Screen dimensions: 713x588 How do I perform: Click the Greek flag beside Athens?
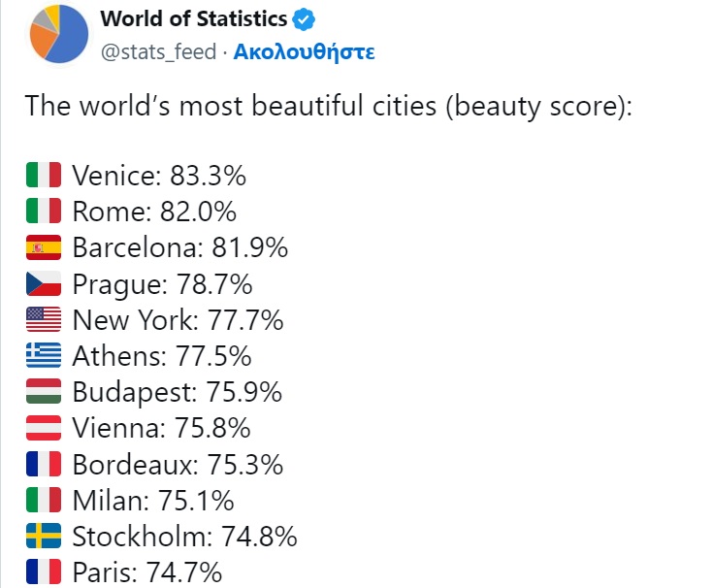pos(44,356)
